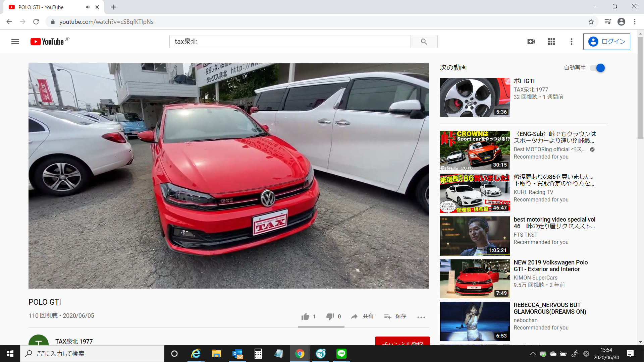Open Chrome three-dot browser menu
Screen dimensions: 644x362
pyautogui.click(x=635, y=22)
